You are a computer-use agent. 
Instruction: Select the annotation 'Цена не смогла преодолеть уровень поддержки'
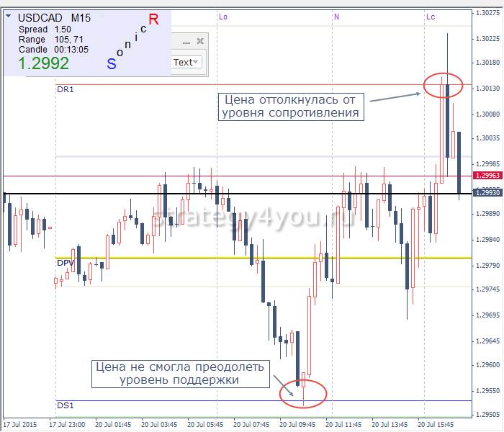[x=179, y=374]
